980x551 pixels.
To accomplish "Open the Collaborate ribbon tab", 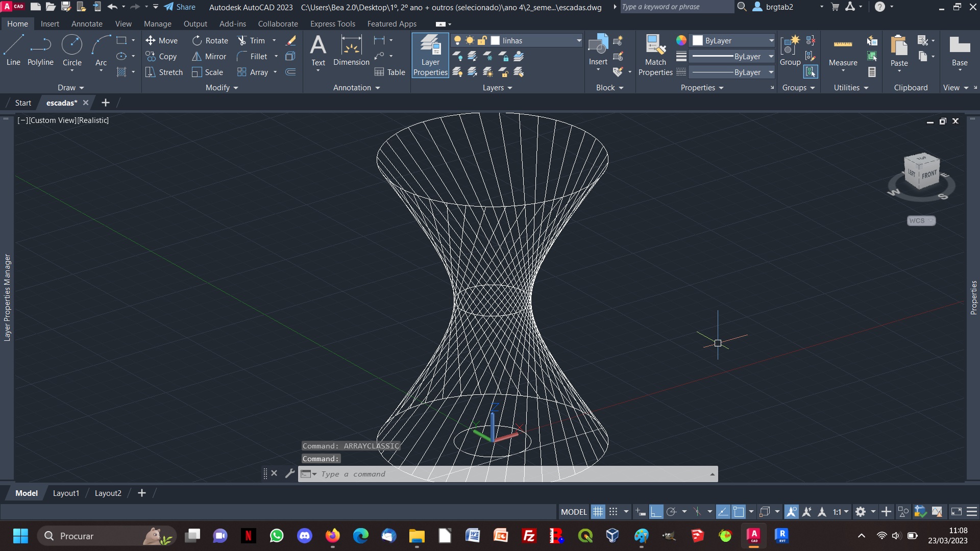I will (278, 23).
